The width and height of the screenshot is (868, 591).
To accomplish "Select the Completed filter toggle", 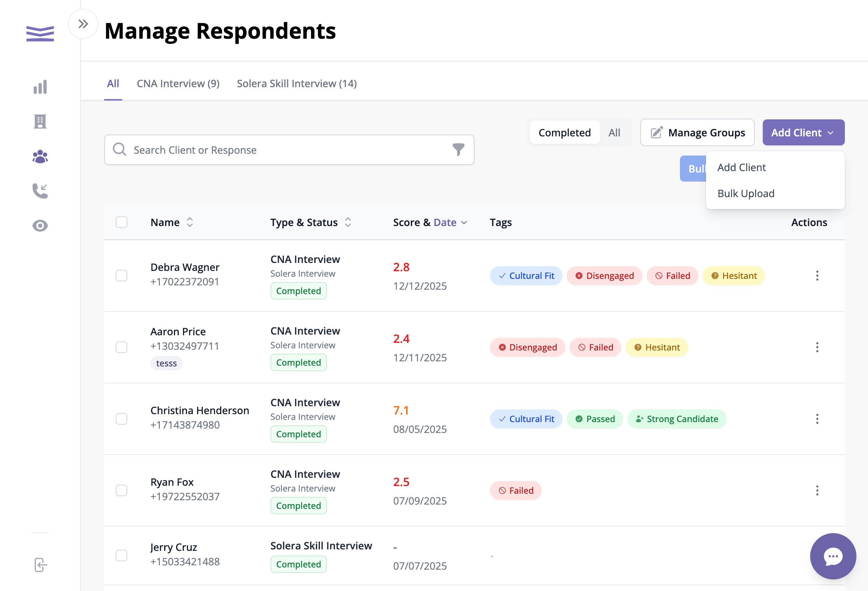I will pos(564,133).
